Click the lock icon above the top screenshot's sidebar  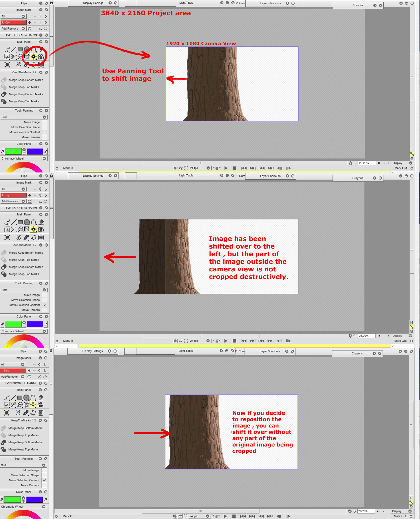[52, 3]
